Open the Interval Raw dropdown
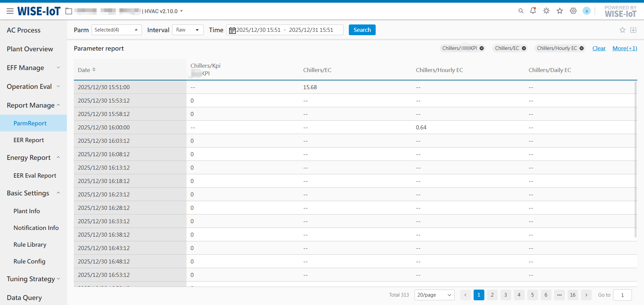This screenshot has width=644, height=305. point(187,30)
